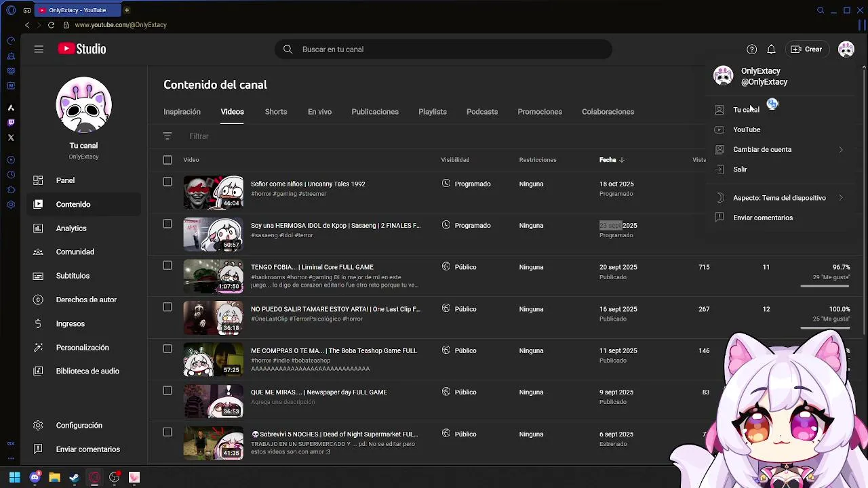Screen dimensions: 868x488
Task: Expand 'Aspecto: Tema del dispositivo' submenu
Action: point(780,198)
